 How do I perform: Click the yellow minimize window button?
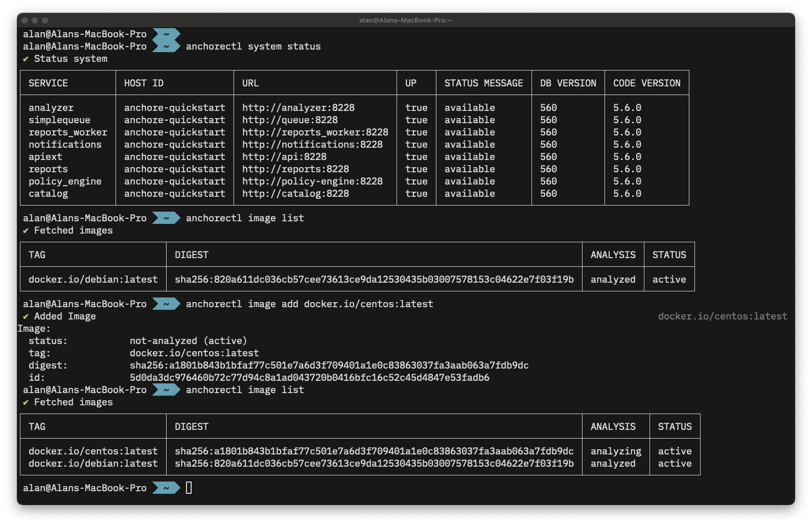pos(35,20)
